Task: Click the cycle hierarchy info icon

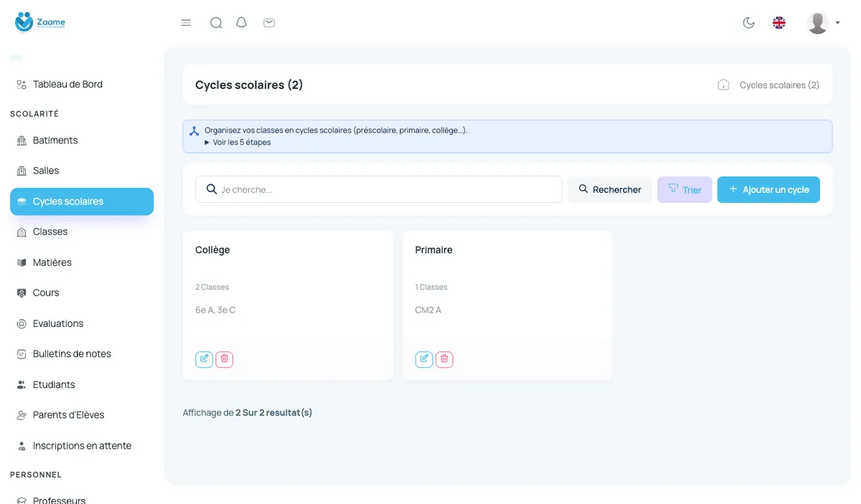Action: pyautogui.click(x=194, y=131)
